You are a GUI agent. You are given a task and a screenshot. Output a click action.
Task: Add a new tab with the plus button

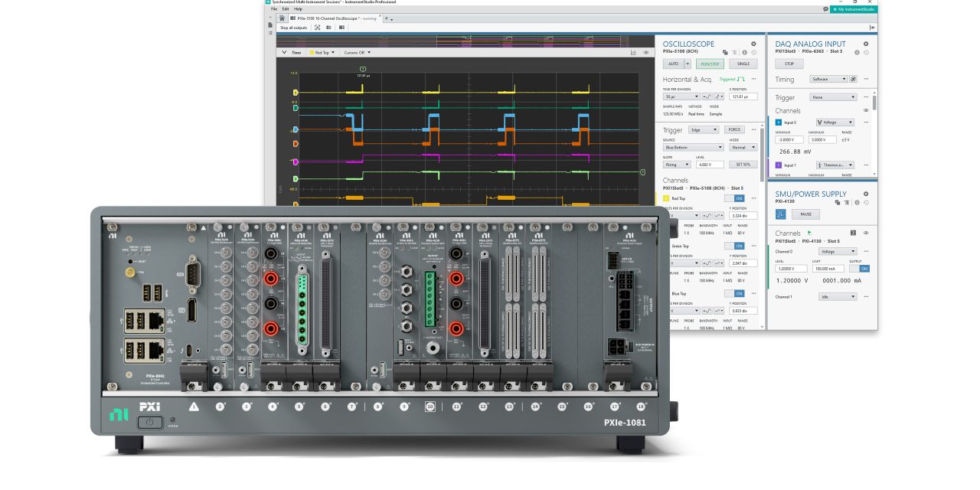click(x=386, y=18)
